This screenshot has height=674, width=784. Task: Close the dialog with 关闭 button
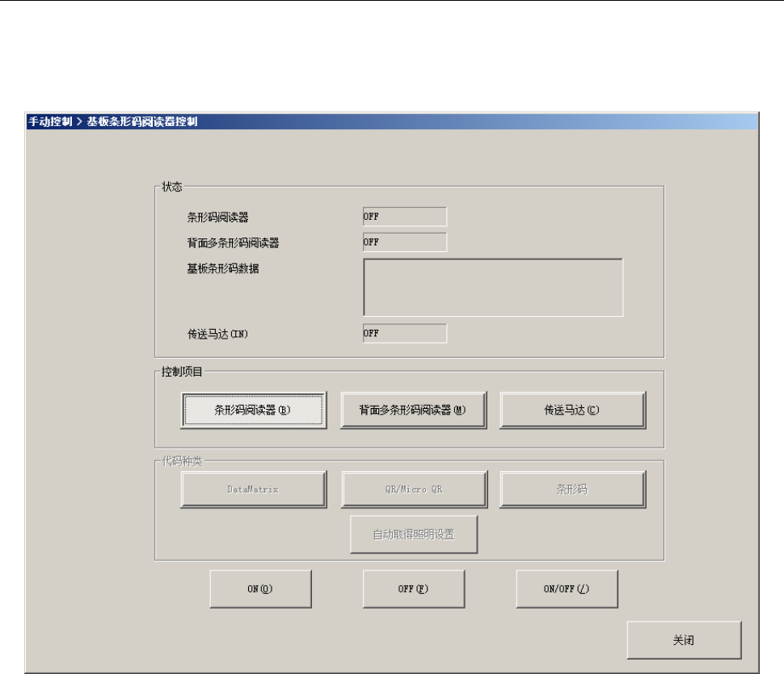click(684, 640)
